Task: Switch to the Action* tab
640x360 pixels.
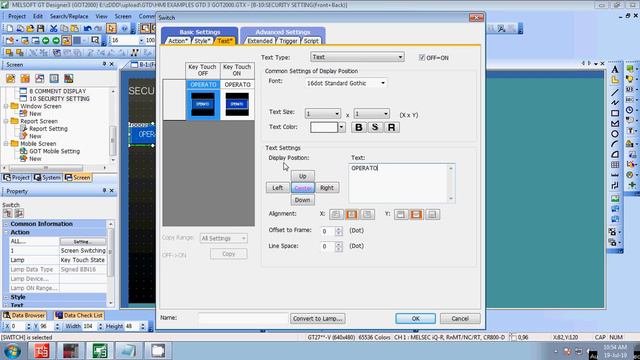Action: tap(177, 41)
